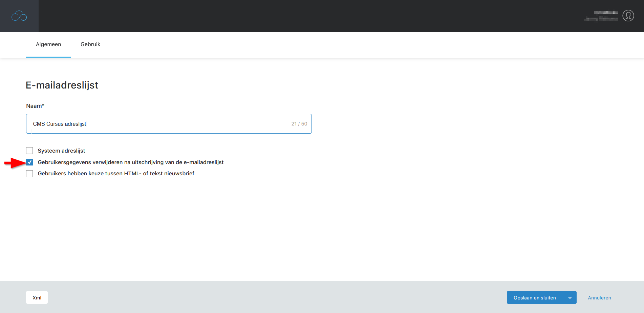Open the user profile avatar icon
This screenshot has height=313, width=644.
pos(628,16)
